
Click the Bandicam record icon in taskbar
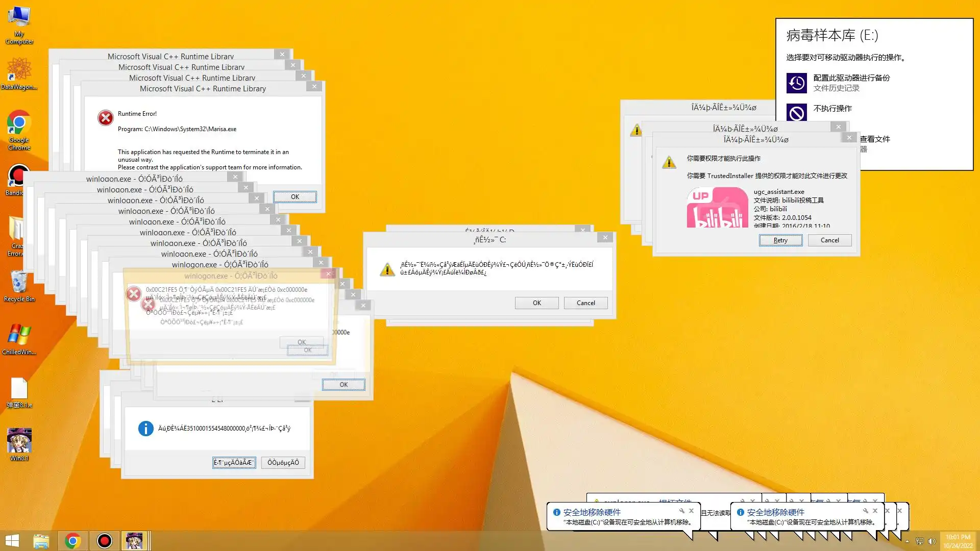[x=104, y=541]
